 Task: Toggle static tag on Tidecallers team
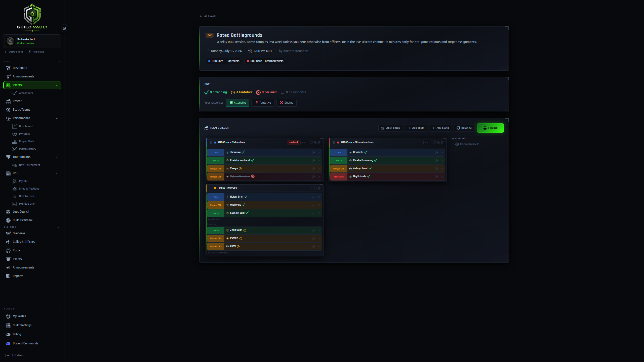point(304,143)
